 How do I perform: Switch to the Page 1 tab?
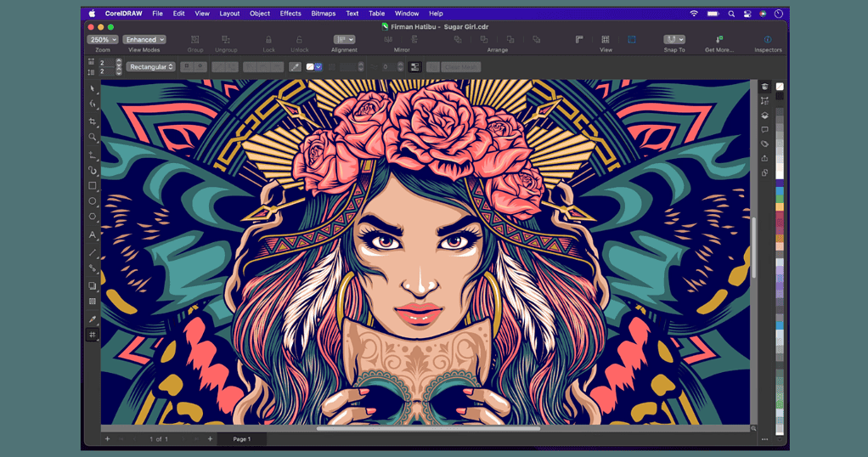pos(242,439)
